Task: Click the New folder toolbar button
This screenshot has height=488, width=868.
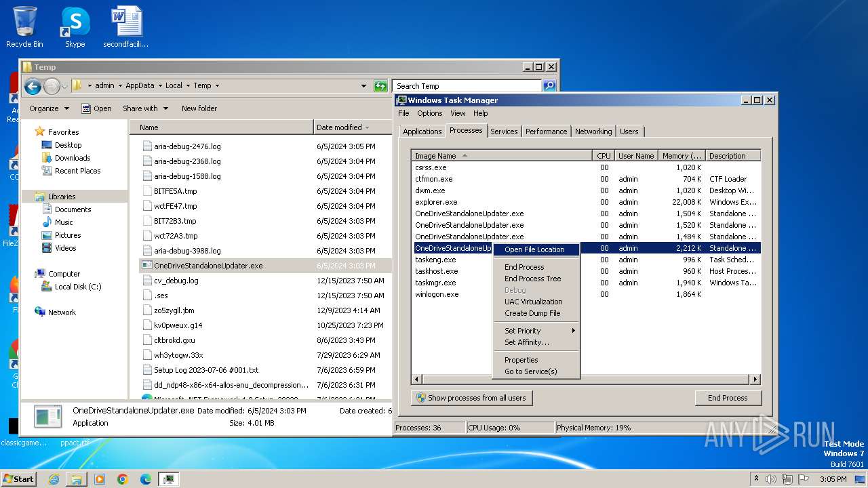Action: pyautogui.click(x=199, y=108)
